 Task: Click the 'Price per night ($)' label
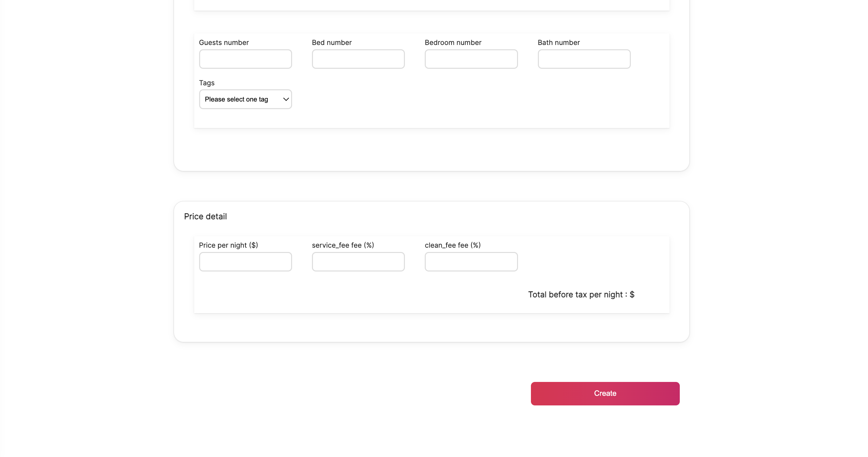point(229,245)
